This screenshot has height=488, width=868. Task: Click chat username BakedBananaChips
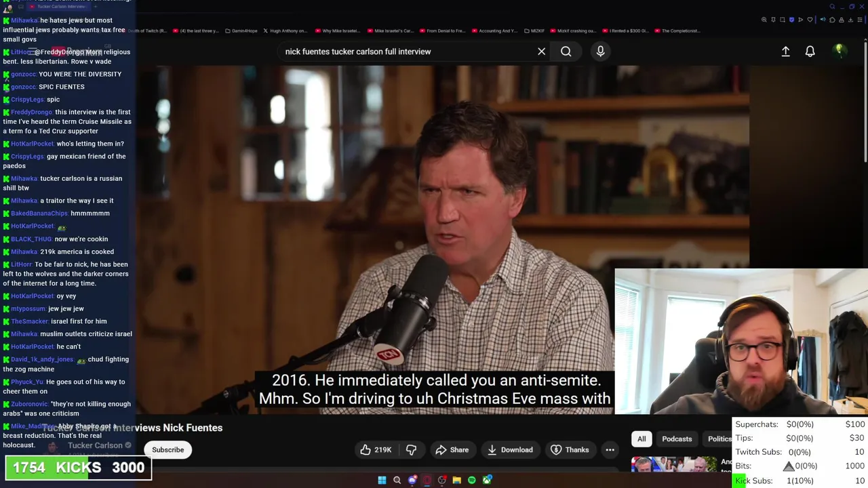click(39, 213)
